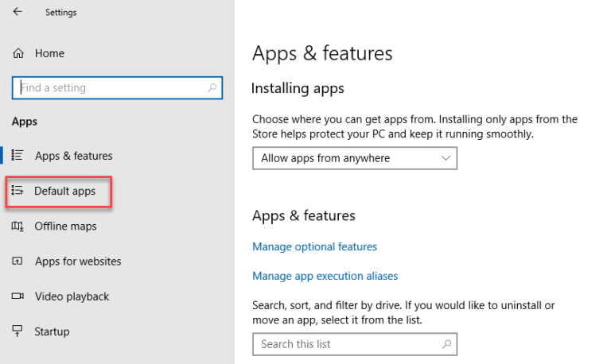Open Manage app execution aliases link
611x364 pixels.
click(325, 276)
